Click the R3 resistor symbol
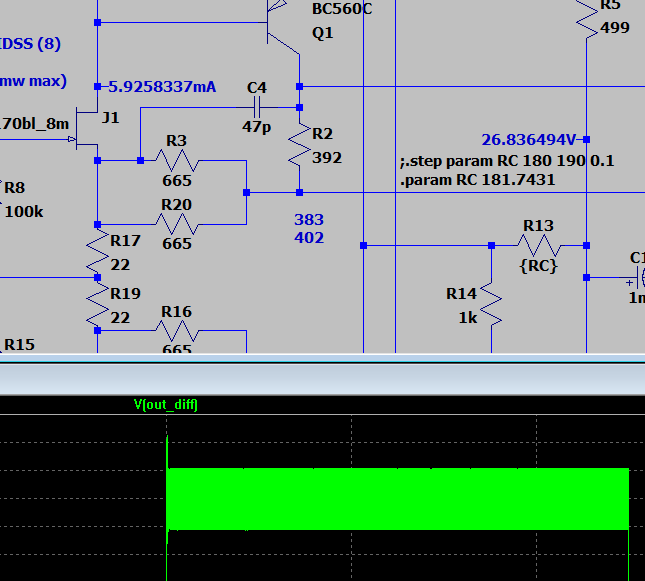The width and height of the screenshot is (645, 581). point(176,160)
